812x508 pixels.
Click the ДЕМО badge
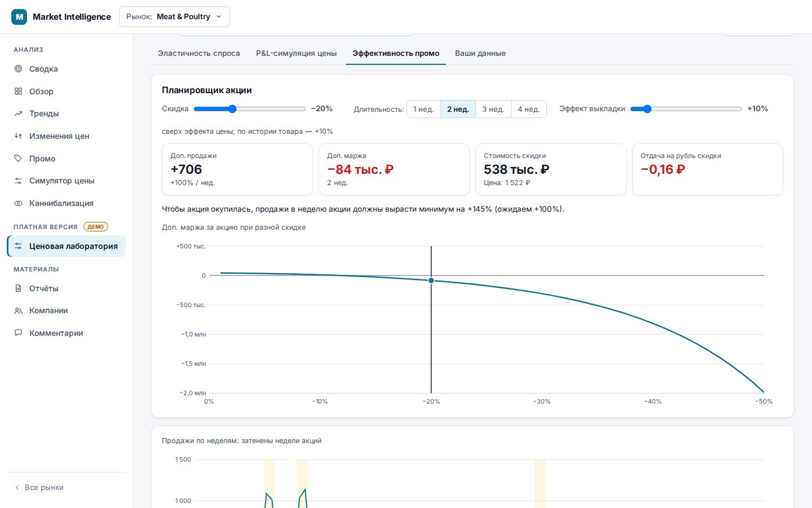click(x=96, y=227)
